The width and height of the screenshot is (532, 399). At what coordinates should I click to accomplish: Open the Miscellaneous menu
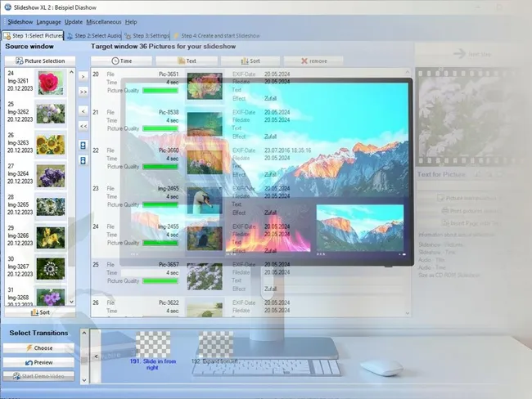pyautogui.click(x=103, y=22)
